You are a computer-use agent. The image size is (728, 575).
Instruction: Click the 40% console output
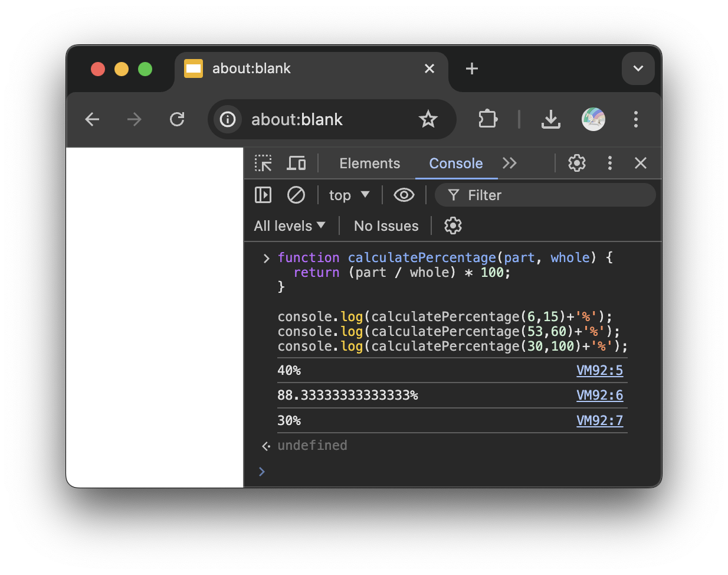[289, 371]
